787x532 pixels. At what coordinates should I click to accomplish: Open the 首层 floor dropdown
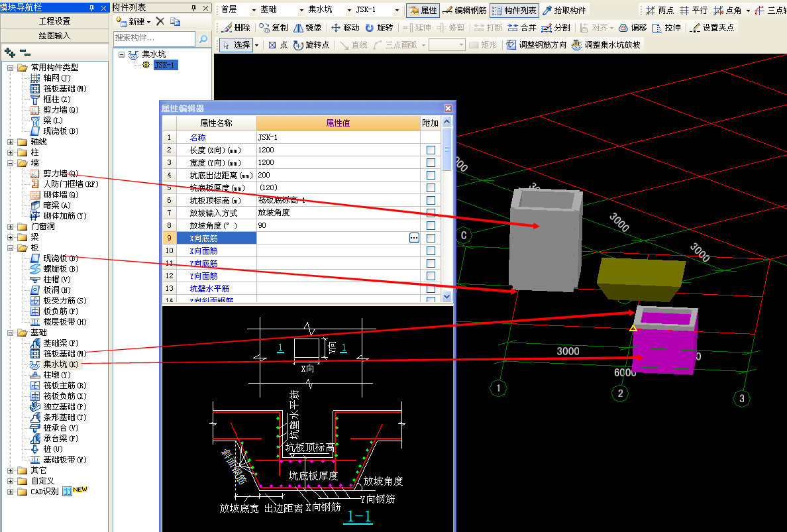254,10
